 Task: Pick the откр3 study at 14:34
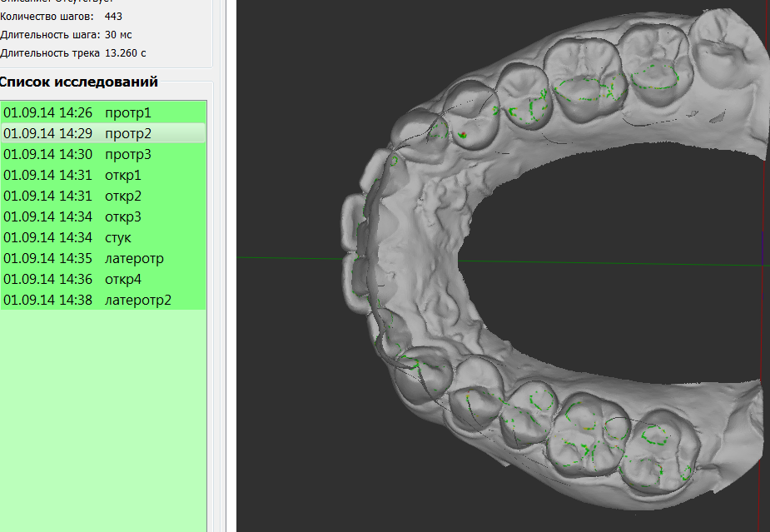103,216
